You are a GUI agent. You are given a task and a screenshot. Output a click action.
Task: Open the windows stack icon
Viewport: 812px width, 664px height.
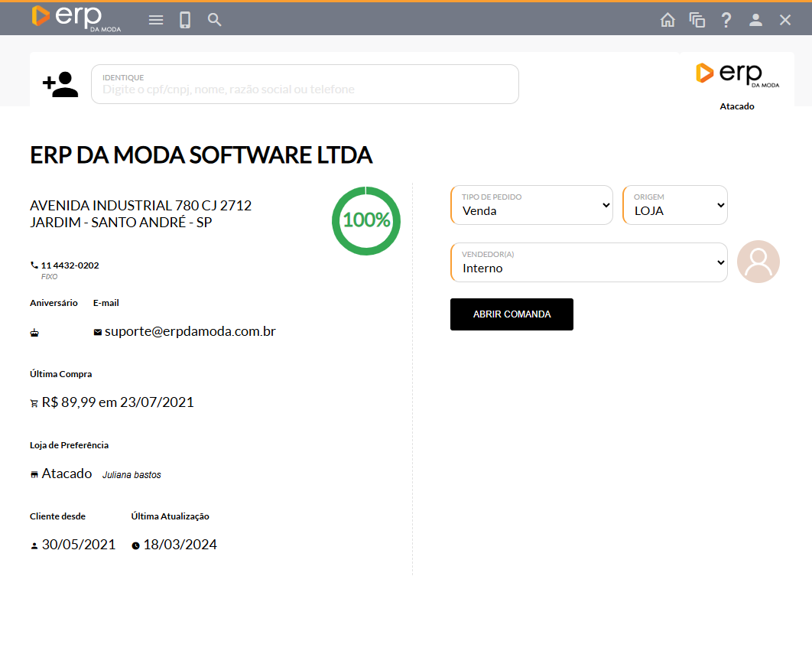pyautogui.click(x=697, y=20)
